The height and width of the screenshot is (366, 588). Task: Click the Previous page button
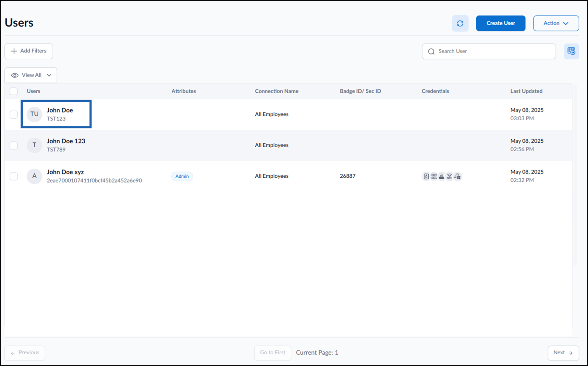tap(25, 353)
